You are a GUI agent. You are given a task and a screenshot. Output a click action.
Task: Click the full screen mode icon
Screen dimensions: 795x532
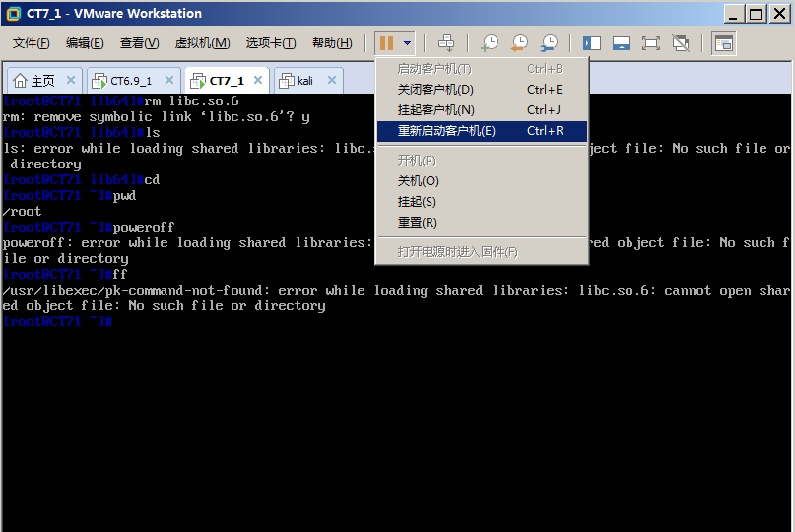click(x=651, y=43)
